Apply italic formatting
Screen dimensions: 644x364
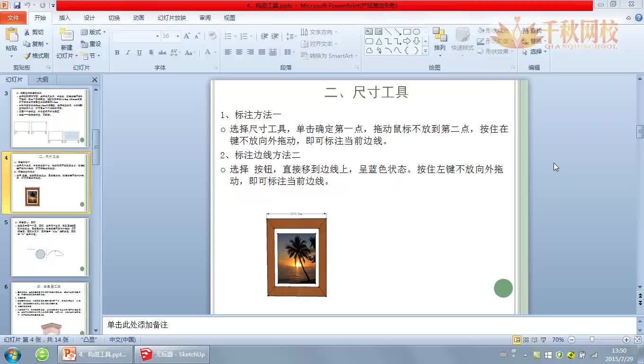click(x=127, y=53)
